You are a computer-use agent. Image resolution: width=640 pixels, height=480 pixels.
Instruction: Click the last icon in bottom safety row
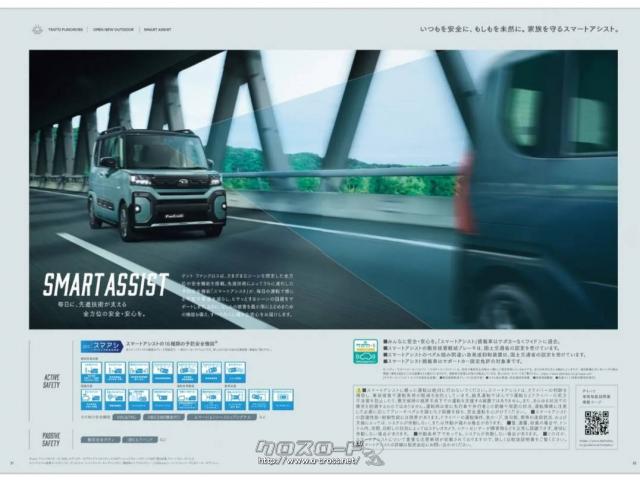[x=283, y=398]
